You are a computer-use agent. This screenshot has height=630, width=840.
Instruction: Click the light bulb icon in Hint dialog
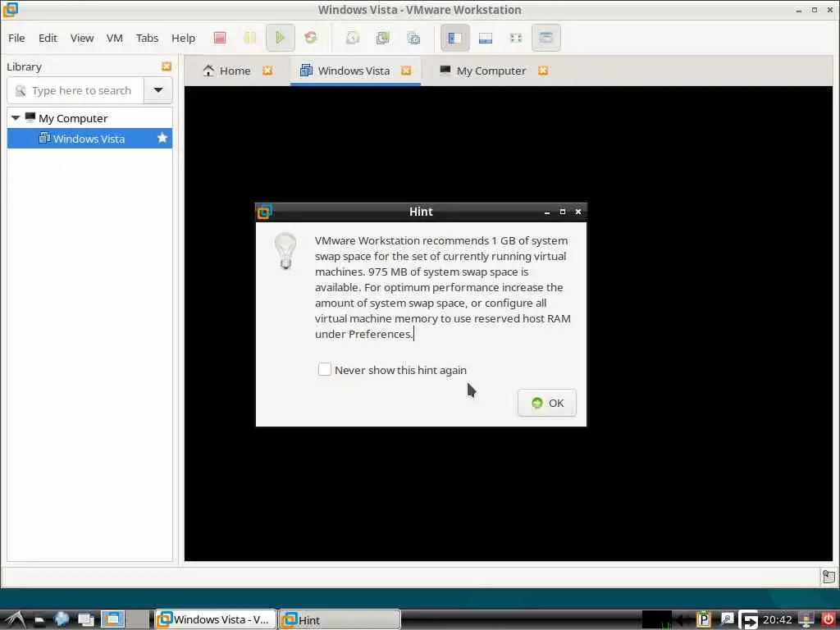[285, 251]
